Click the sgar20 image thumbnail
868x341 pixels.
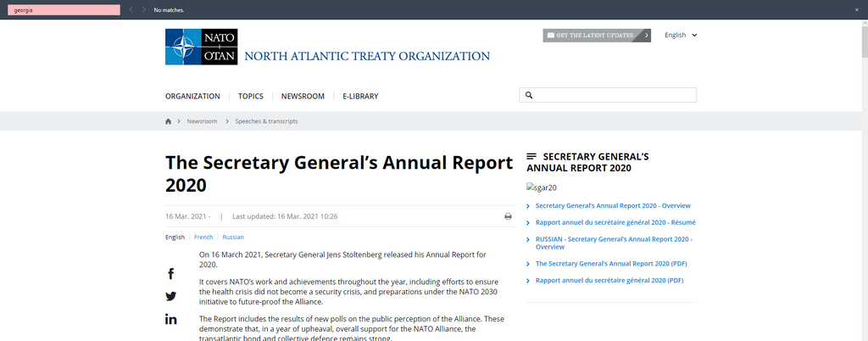pos(542,187)
